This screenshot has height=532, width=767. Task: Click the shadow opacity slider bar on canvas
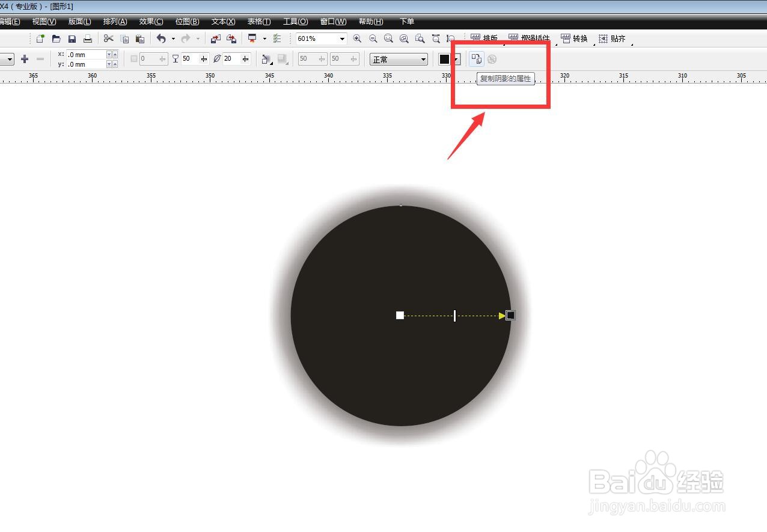(x=454, y=316)
